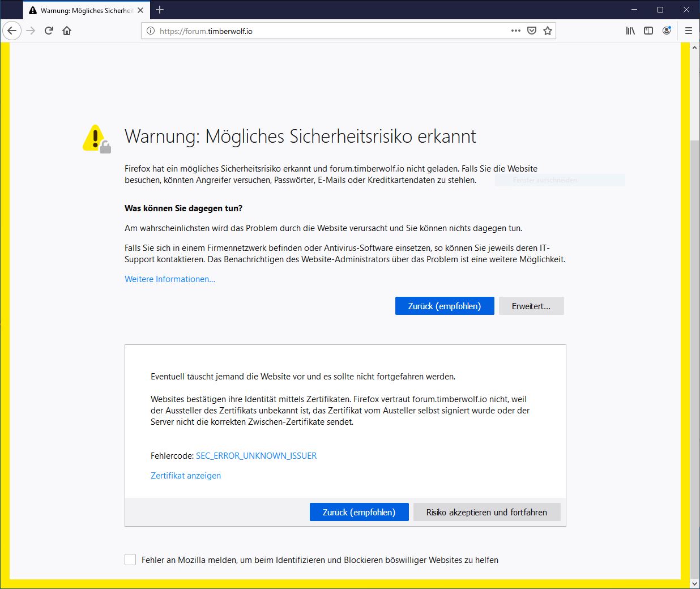Click the scrollbar down arrow
The height and width of the screenshot is (589, 700).
point(695,583)
